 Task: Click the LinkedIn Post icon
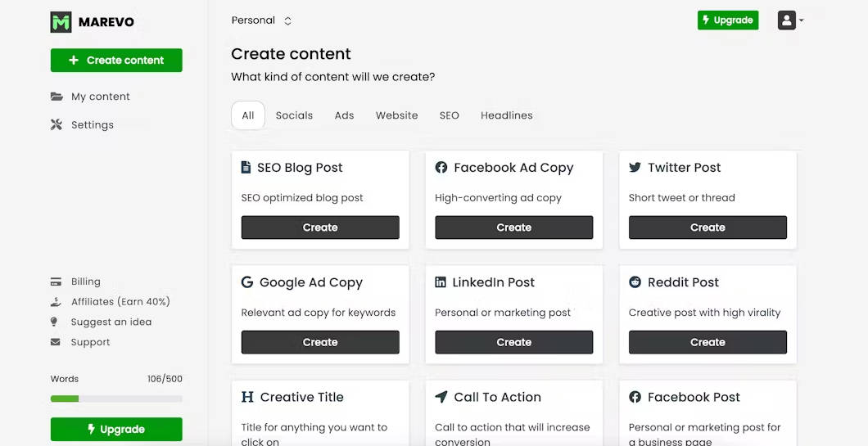pyautogui.click(x=441, y=282)
